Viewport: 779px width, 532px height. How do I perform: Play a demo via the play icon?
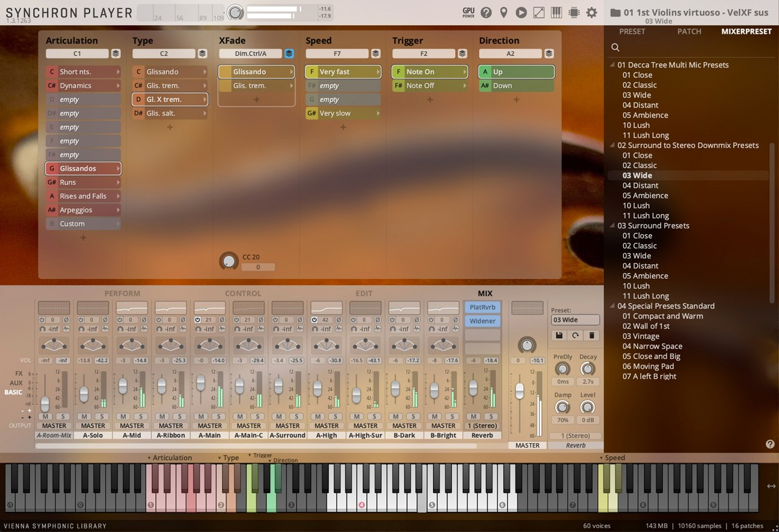tap(521, 12)
